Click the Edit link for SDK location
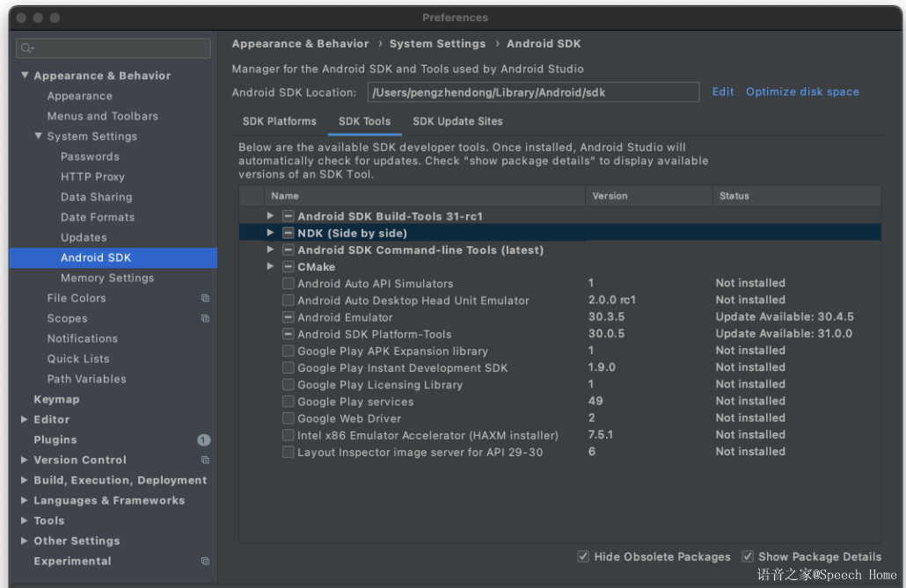 click(723, 91)
